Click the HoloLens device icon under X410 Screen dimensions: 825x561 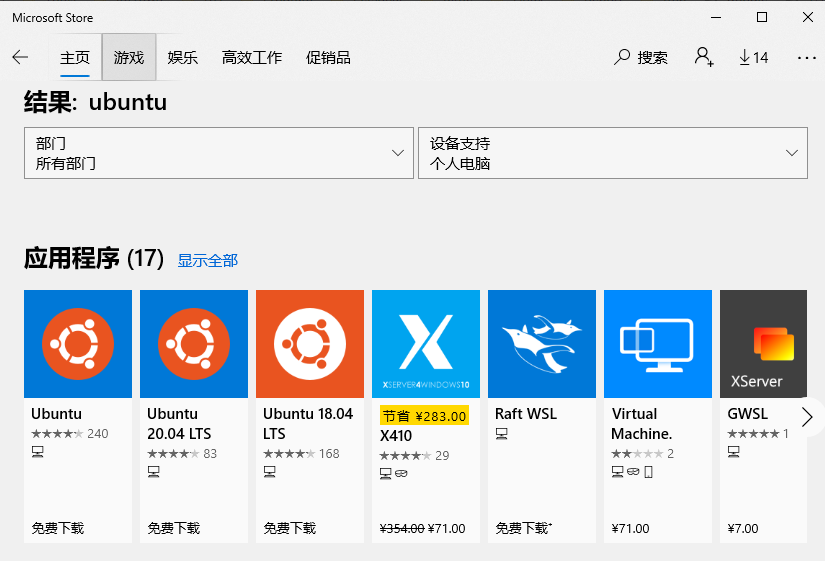point(401,474)
